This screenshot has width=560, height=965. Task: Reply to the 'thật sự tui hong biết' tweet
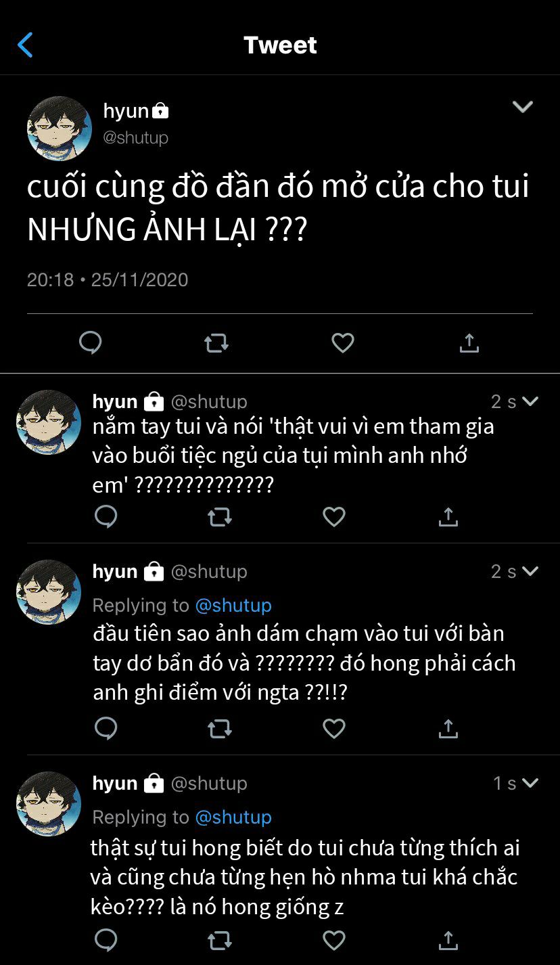click(106, 940)
